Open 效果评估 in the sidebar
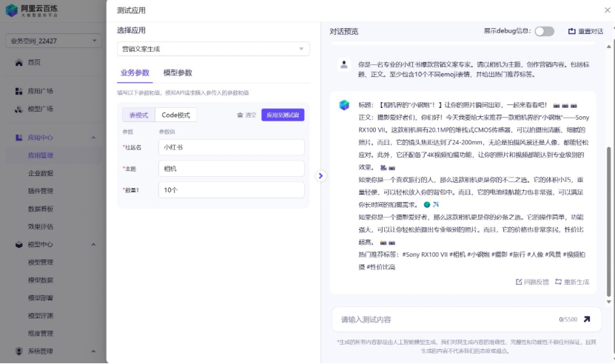 pyautogui.click(x=41, y=226)
